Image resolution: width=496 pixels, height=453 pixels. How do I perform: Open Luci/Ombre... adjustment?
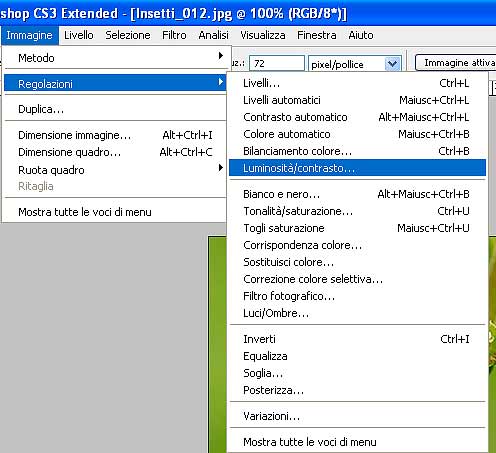357,313
